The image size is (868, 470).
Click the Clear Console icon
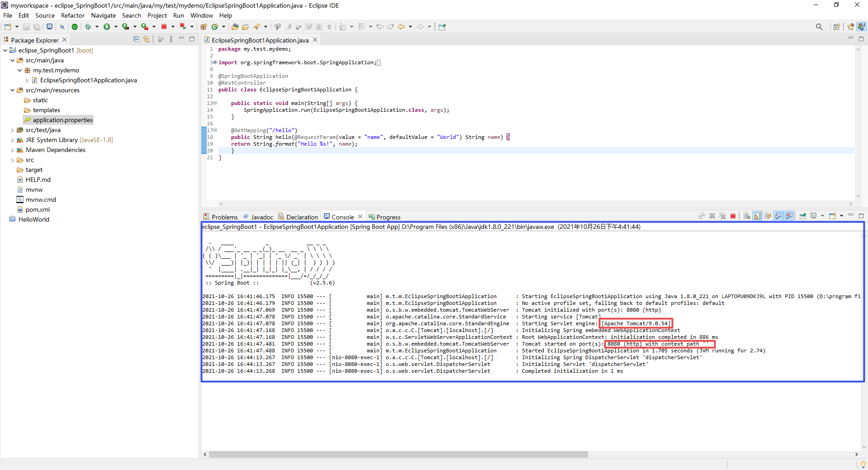[x=747, y=216]
